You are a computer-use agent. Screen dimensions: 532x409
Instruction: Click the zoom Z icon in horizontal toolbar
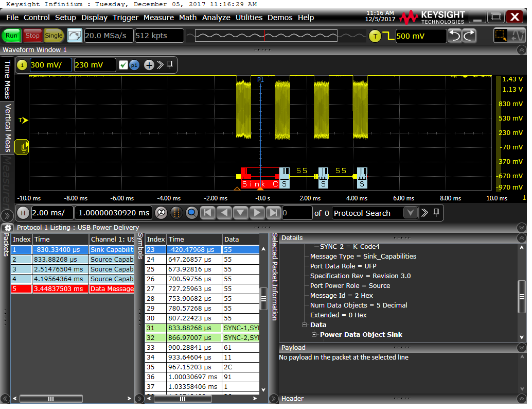pyautogui.click(x=162, y=213)
